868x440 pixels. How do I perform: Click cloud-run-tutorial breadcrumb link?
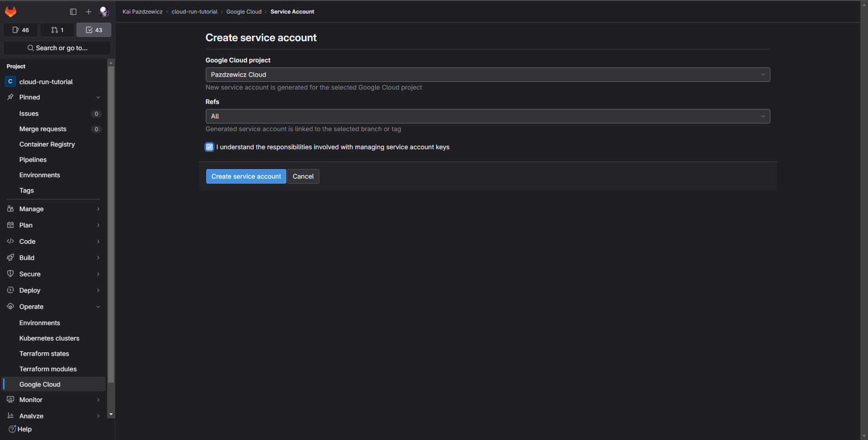(x=194, y=12)
